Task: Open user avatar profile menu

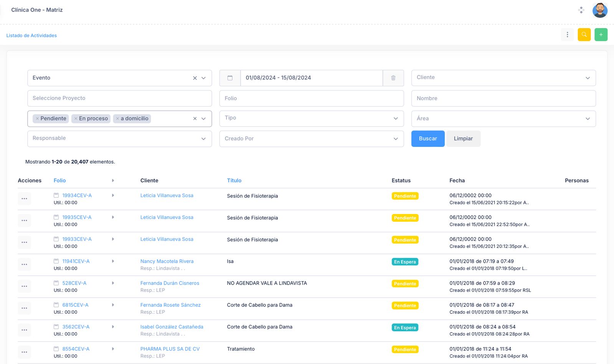Action: pyautogui.click(x=599, y=10)
